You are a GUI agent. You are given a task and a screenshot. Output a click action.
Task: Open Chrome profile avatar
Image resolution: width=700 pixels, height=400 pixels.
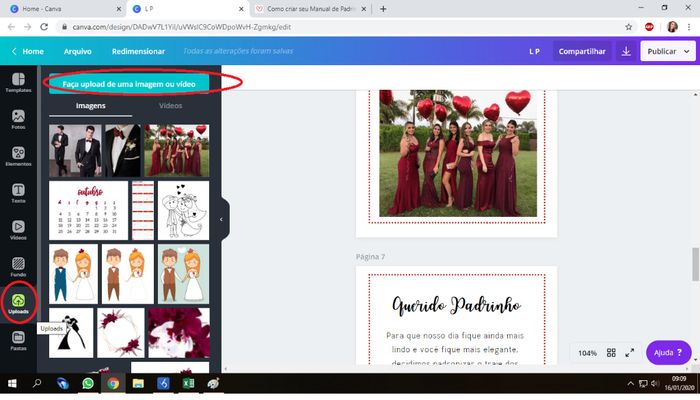pyautogui.click(x=672, y=27)
